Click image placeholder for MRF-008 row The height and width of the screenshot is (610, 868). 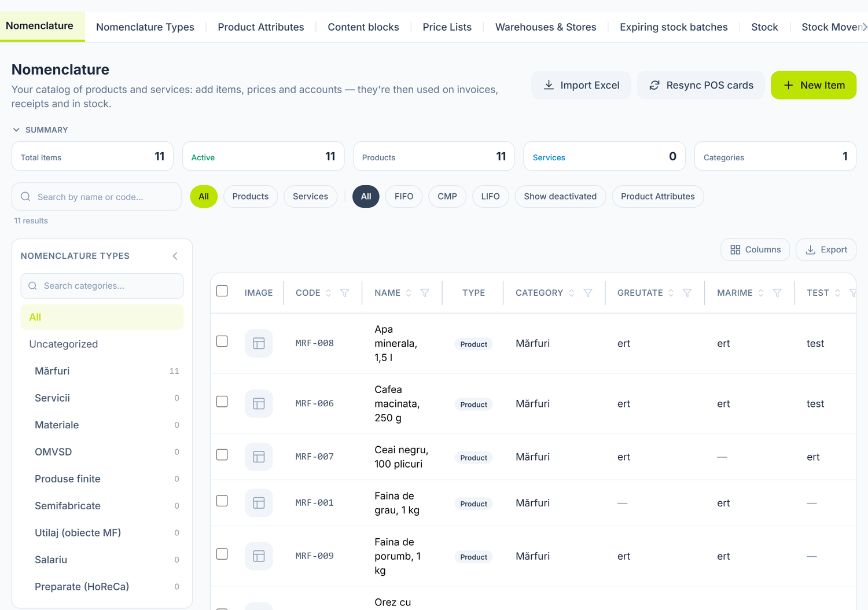click(259, 343)
